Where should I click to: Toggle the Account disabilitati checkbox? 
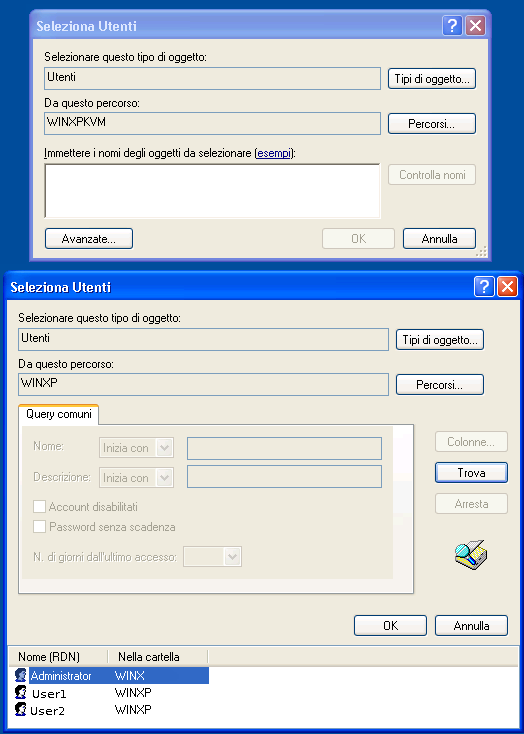[39, 506]
